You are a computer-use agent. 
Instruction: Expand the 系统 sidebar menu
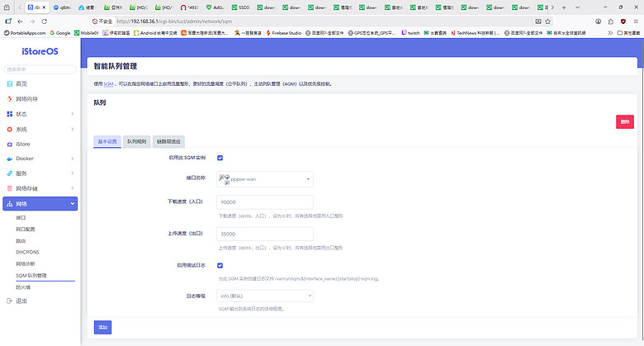click(x=40, y=130)
